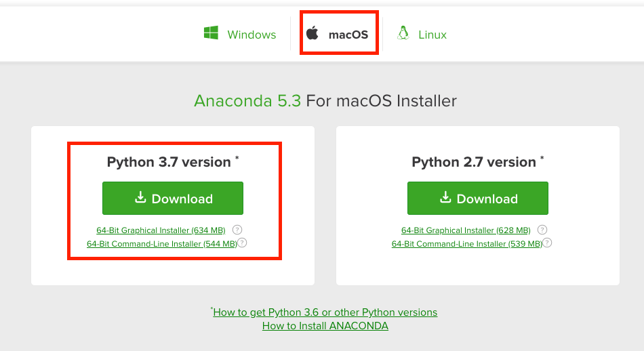This screenshot has height=351, width=644.
Task: Click the Windows logo icon
Action: click(211, 33)
